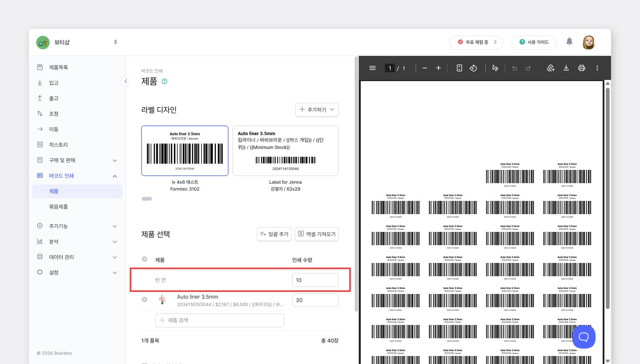Fit PDF page to width

coord(459,68)
